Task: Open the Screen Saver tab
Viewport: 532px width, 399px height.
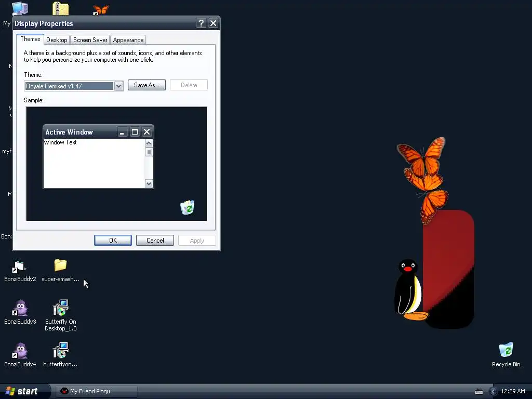Action: tap(90, 39)
